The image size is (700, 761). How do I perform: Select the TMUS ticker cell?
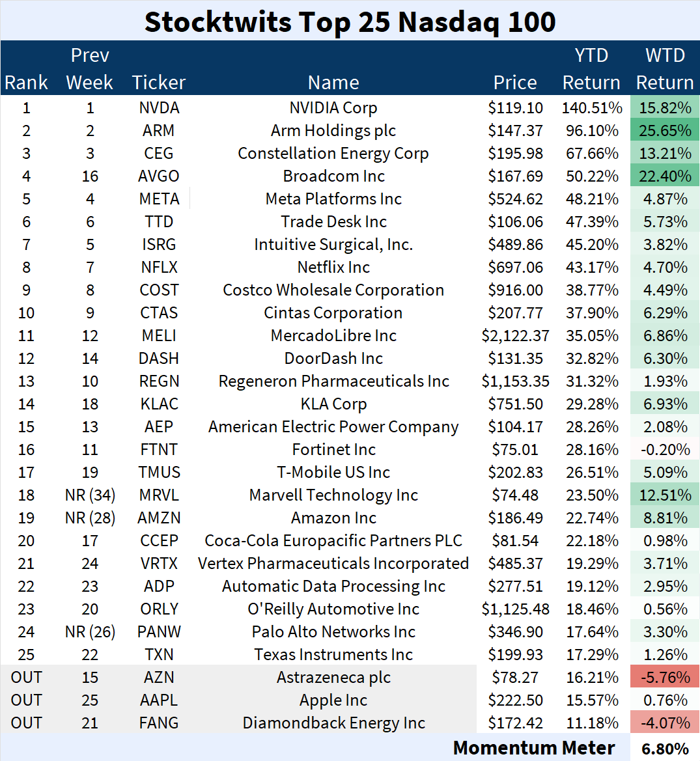[159, 473]
